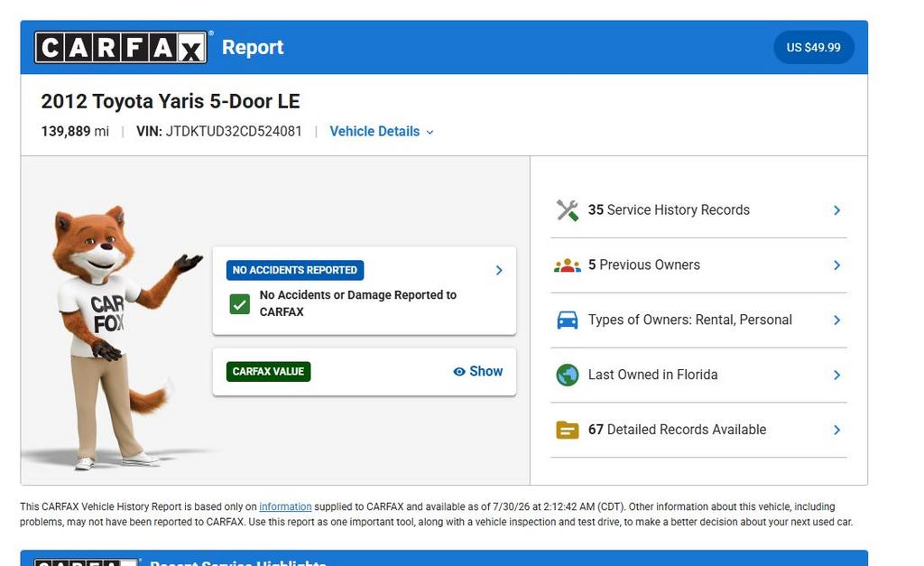This screenshot has width=924, height=566.
Task: Open No Accidents Reported chevron arrow
Action: pos(499,270)
